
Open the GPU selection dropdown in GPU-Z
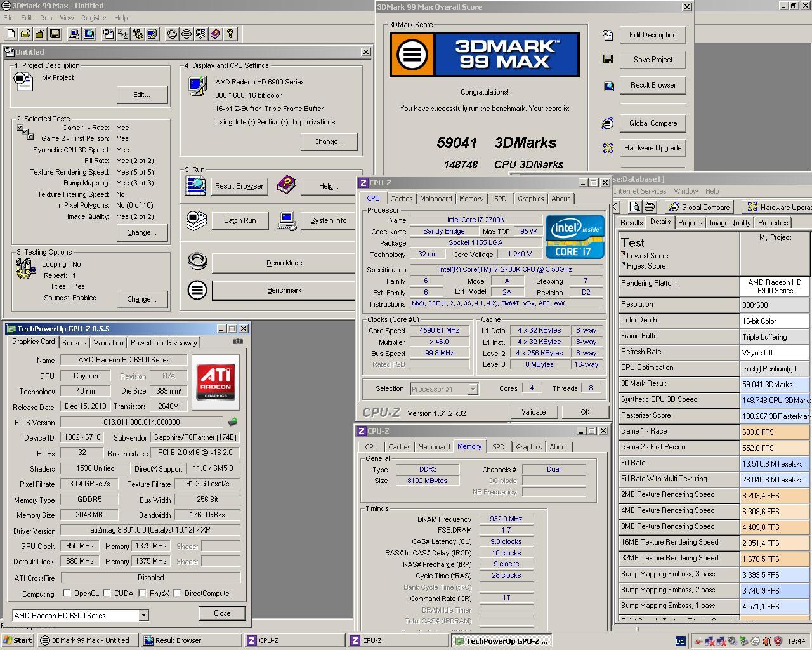click(x=143, y=615)
